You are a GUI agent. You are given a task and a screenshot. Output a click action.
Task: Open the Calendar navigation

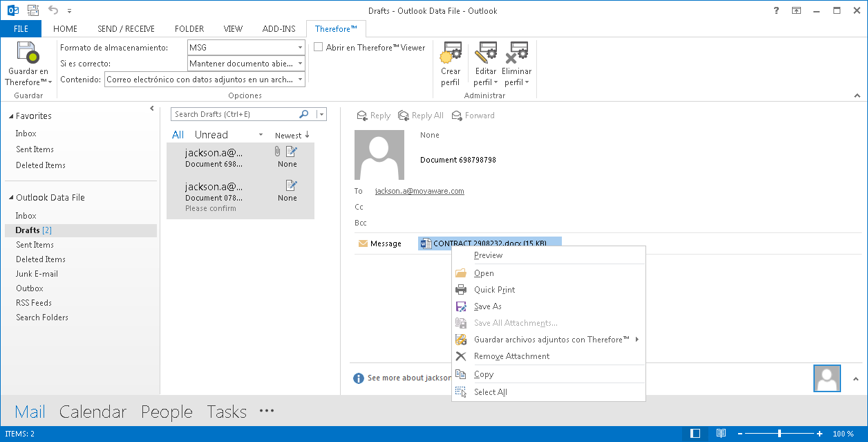pos(93,412)
